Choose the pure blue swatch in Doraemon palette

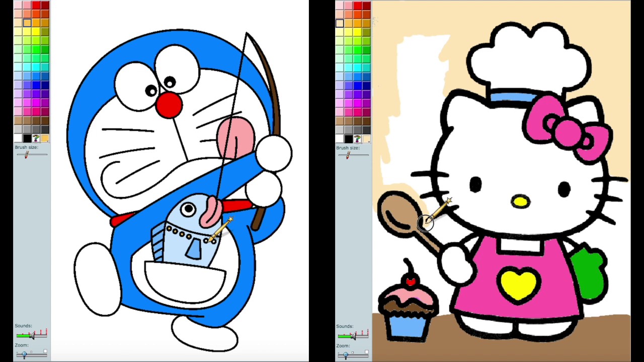(36, 84)
